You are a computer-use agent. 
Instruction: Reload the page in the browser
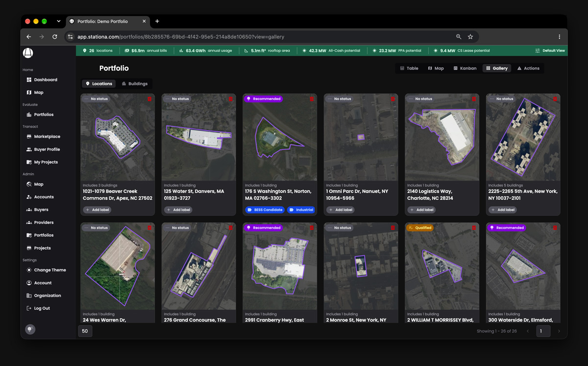55,37
